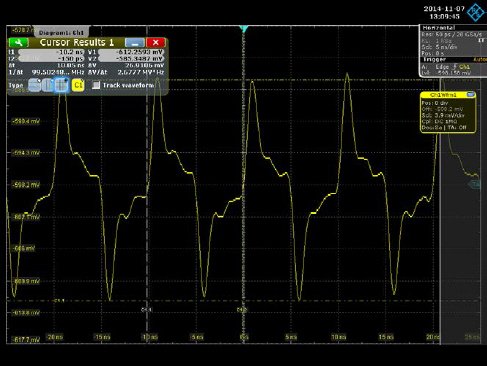487x367 pixels.
Task: Edit the V1 cursor voltage field
Action: pos(131,52)
